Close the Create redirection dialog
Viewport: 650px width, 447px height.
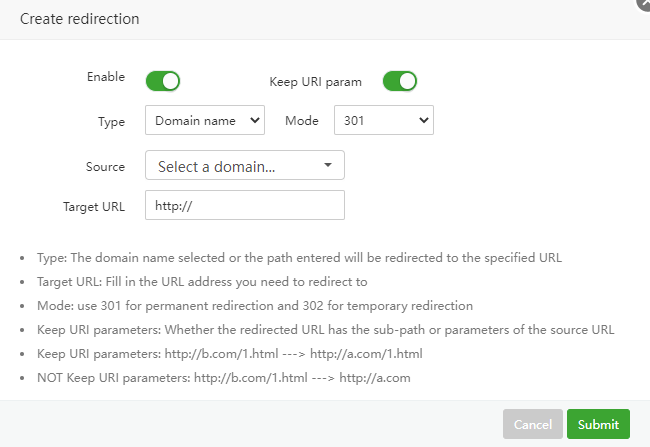click(643, 4)
